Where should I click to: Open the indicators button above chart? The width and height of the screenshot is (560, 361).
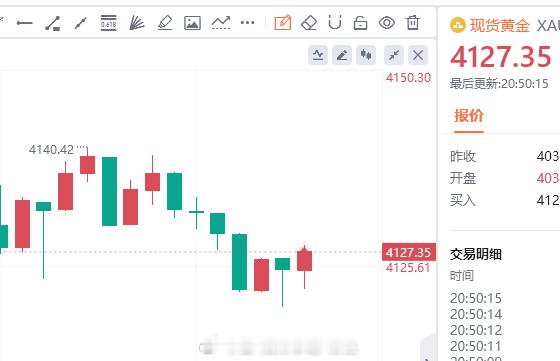click(318, 55)
